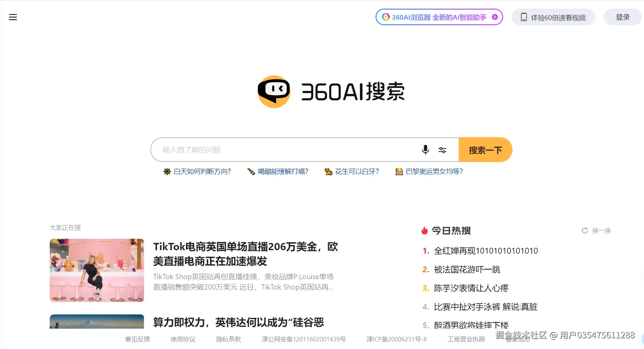The height and width of the screenshot is (349, 644).
Task: Open search settings filter icon
Action: pyautogui.click(x=442, y=150)
